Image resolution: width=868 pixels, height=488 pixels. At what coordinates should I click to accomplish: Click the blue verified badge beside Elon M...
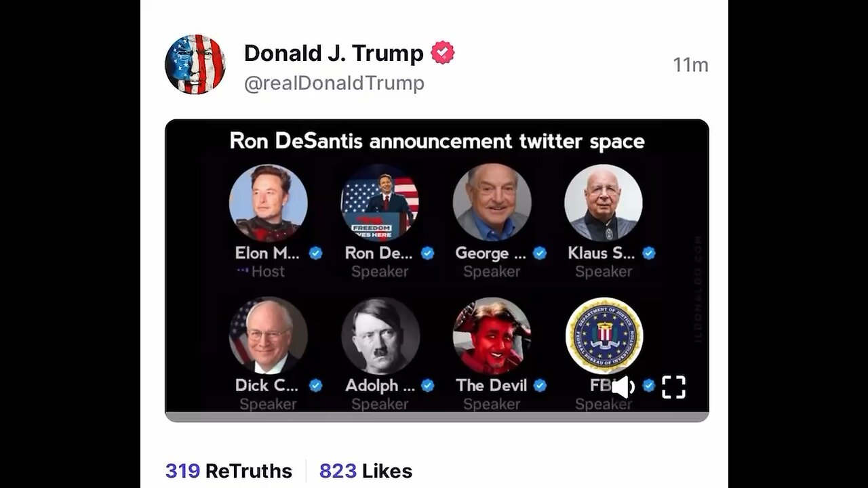315,253
